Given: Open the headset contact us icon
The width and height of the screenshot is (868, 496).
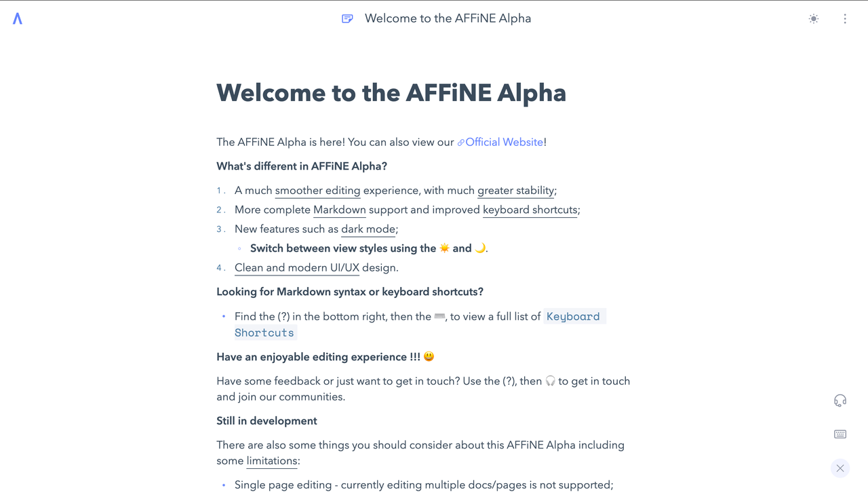Looking at the screenshot, I should coord(840,400).
